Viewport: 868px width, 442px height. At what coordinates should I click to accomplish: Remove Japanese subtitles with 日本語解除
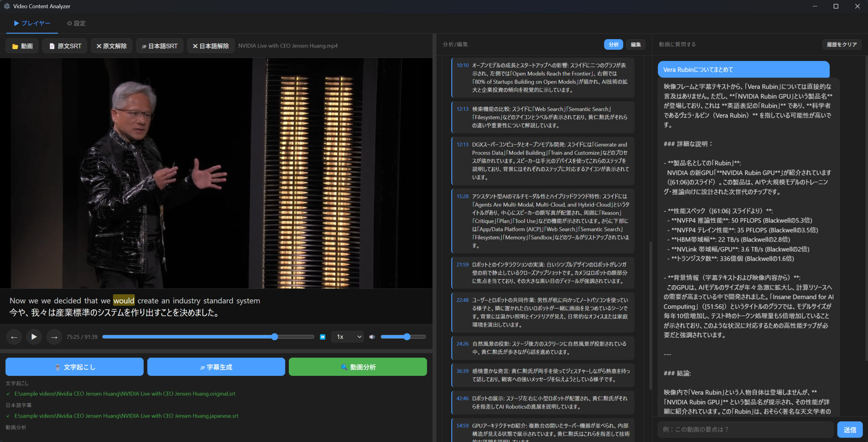[211, 46]
